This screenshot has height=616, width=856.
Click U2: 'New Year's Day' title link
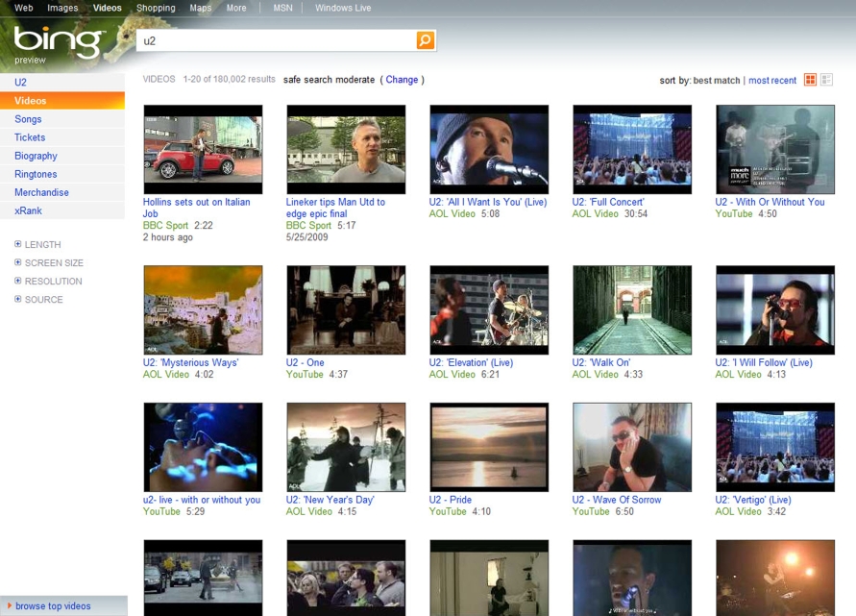click(x=330, y=499)
